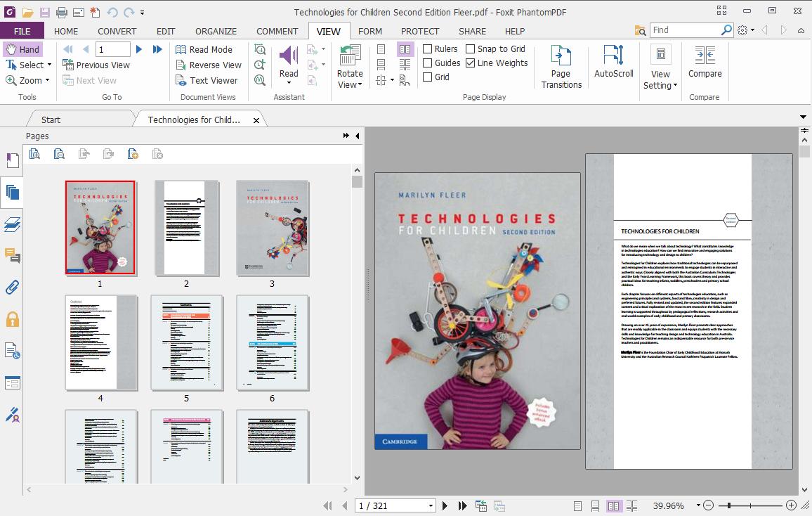Select single page layout in status bar

578,505
